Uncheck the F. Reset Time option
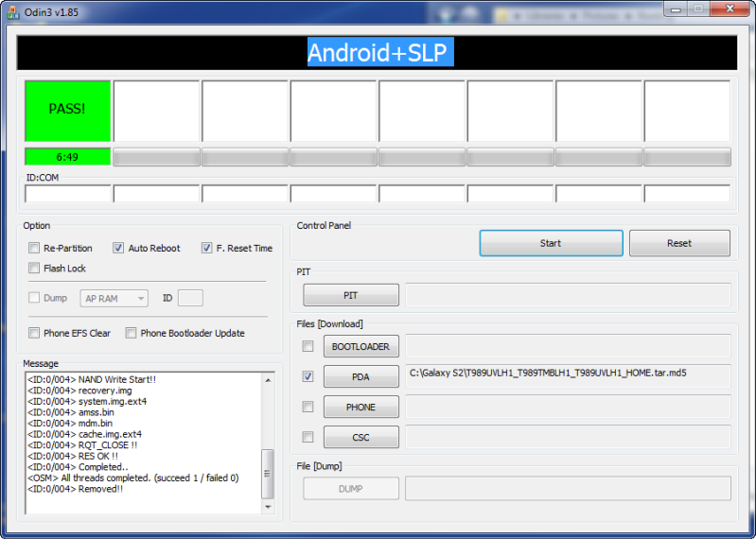The width and height of the screenshot is (756, 539). 206,248
